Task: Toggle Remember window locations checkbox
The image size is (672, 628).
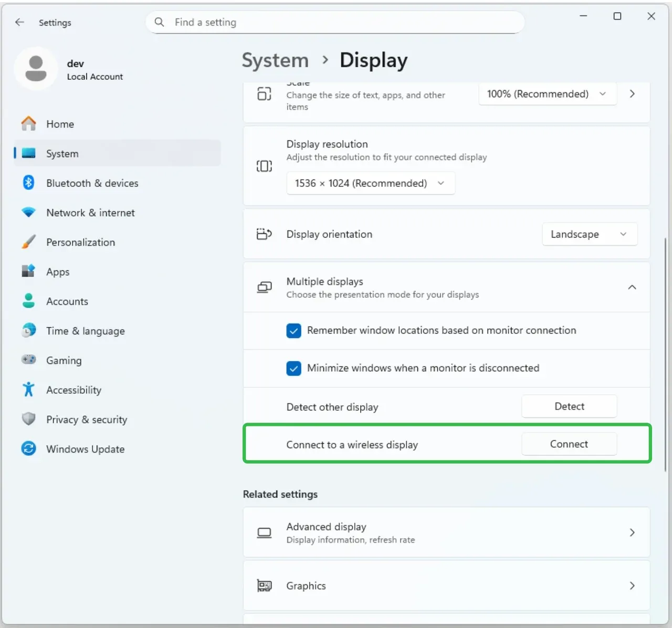Action: tap(293, 331)
